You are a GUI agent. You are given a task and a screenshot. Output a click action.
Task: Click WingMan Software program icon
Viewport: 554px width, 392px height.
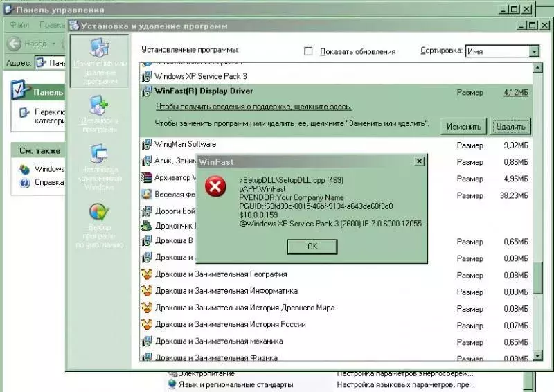click(x=147, y=144)
